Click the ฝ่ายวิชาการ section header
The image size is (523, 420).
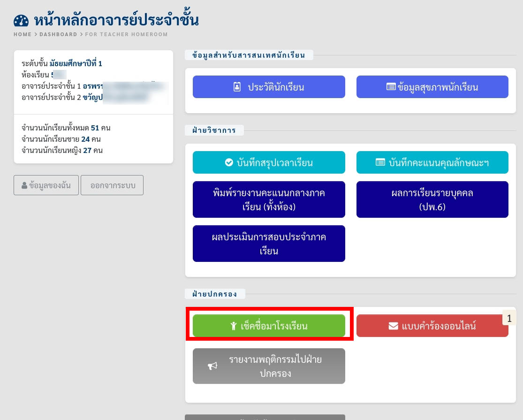(214, 130)
